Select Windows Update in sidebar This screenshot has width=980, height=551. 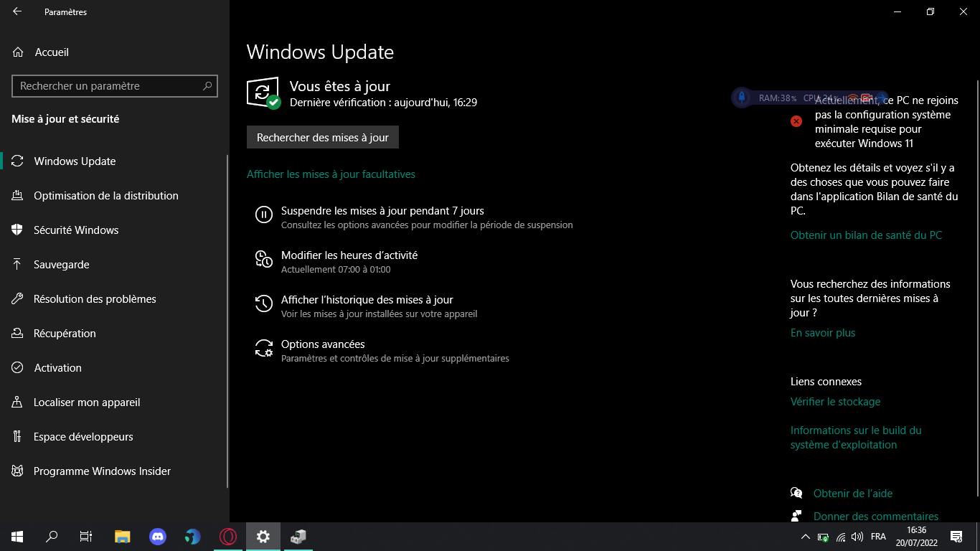click(75, 161)
